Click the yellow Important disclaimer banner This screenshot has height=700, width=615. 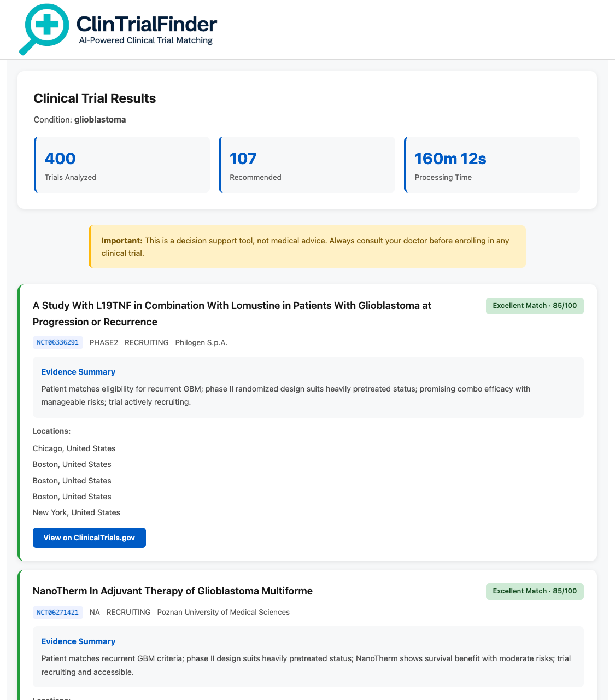(x=307, y=247)
